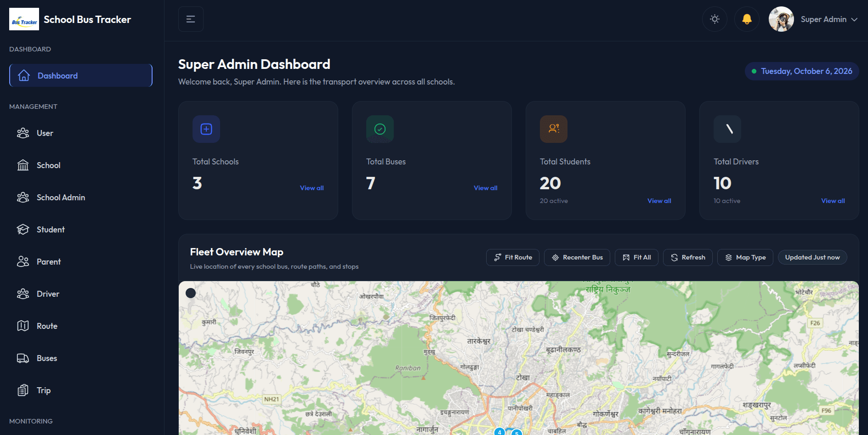Click the dark circle control on map
Viewport: 868px width, 435px height.
pos(191,293)
